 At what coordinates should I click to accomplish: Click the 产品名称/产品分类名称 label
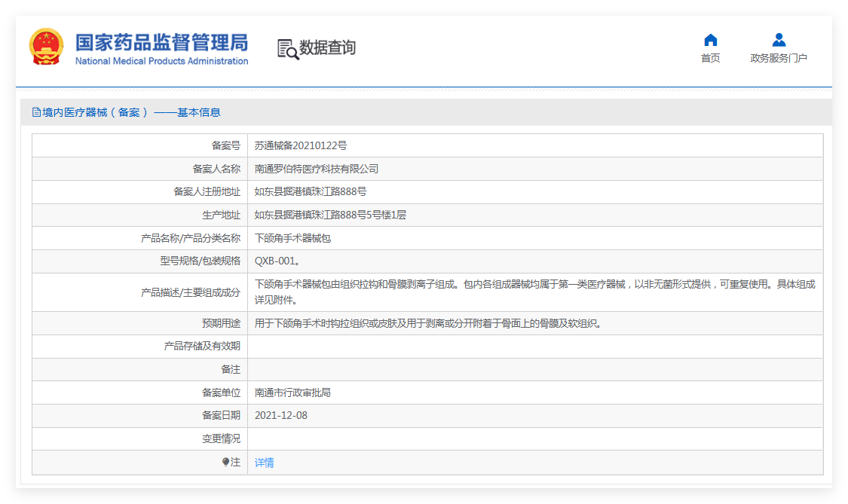(x=191, y=238)
